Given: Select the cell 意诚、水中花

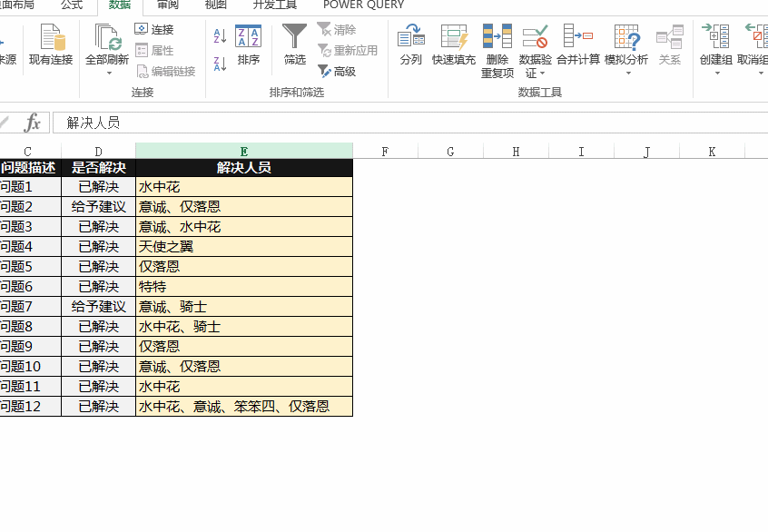Looking at the screenshot, I should click(244, 227).
